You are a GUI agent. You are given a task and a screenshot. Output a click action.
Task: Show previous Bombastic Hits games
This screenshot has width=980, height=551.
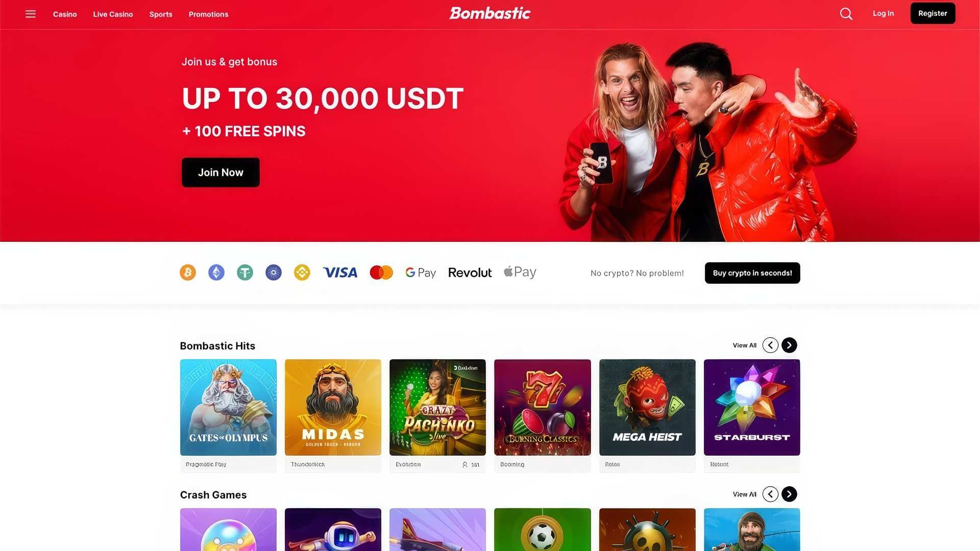pos(770,345)
